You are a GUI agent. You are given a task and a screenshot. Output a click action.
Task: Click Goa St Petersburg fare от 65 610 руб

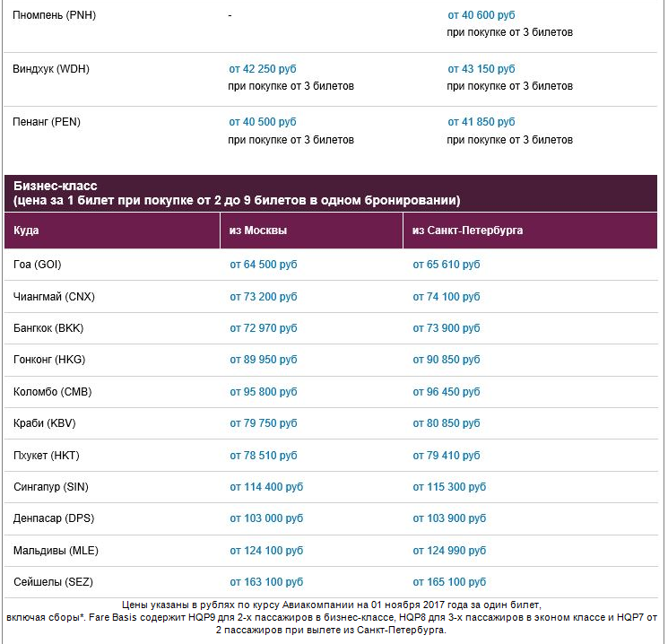coord(446,265)
